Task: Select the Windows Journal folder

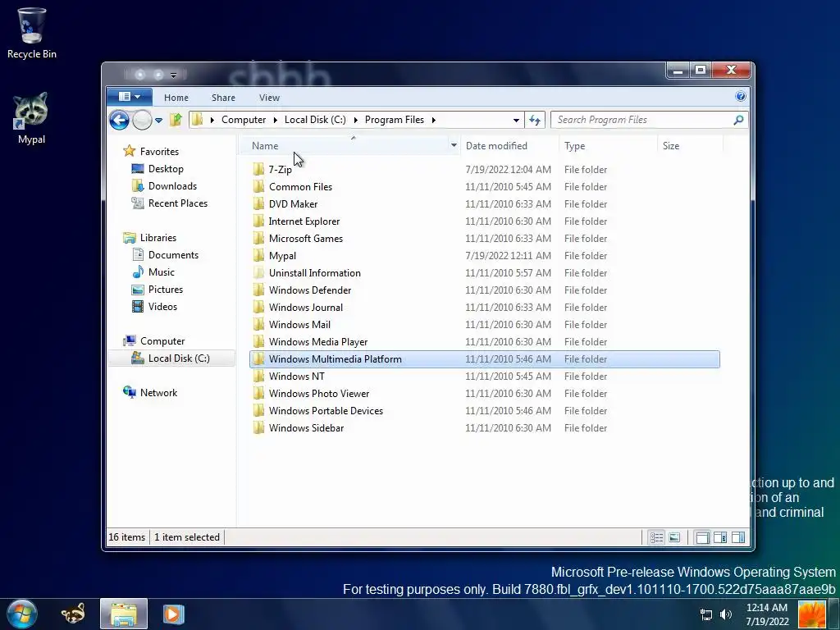Action: tap(305, 308)
